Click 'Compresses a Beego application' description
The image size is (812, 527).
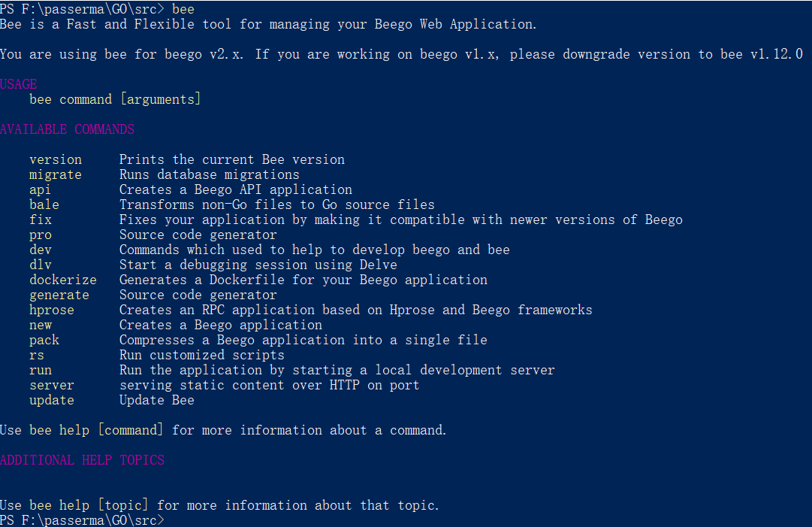click(x=303, y=341)
